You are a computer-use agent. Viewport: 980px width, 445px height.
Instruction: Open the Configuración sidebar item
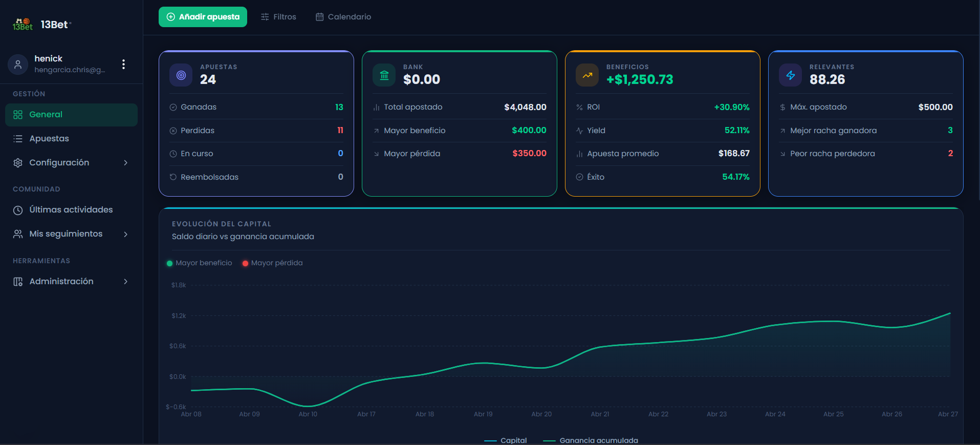71,163
